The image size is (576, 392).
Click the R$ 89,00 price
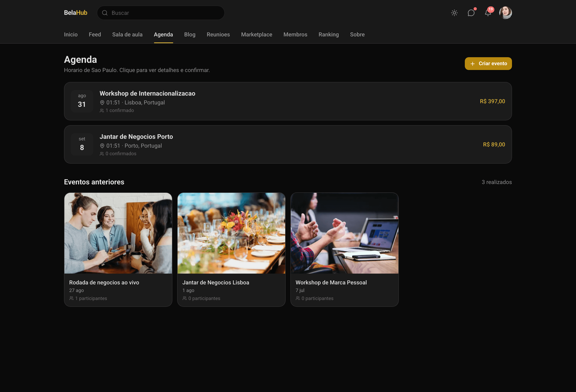pos(494,144)
